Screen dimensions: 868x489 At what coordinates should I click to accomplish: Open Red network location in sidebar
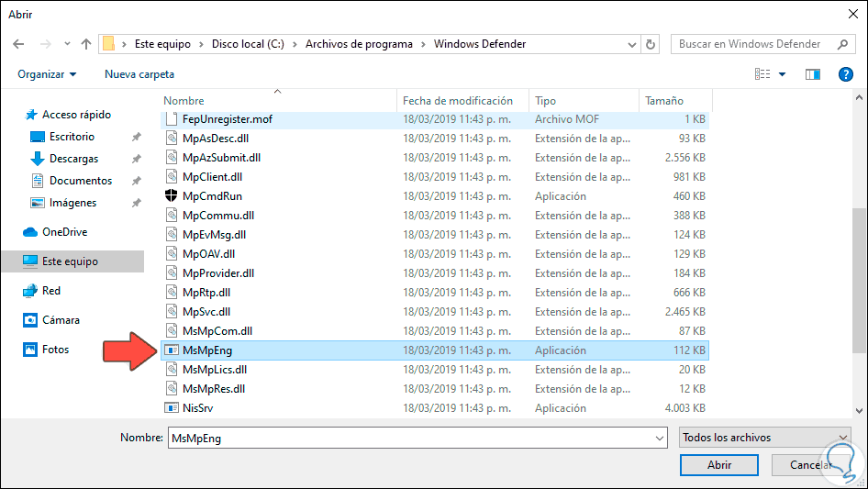(x=51, y=291)
